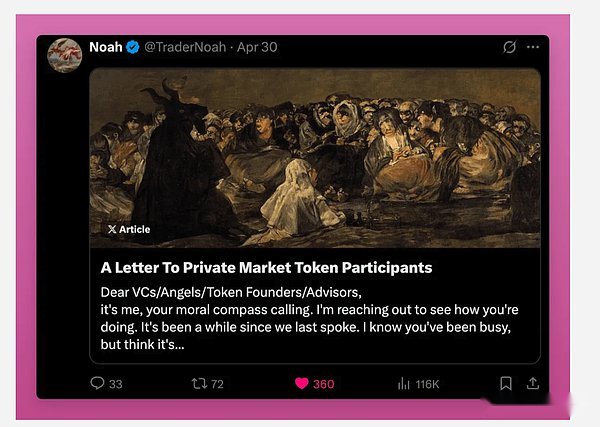Image resolution: width=600 pixels, height=427 pixels.
Task: Click the repost count "72"
Action: pyautogui.click(x=217, y=384)
